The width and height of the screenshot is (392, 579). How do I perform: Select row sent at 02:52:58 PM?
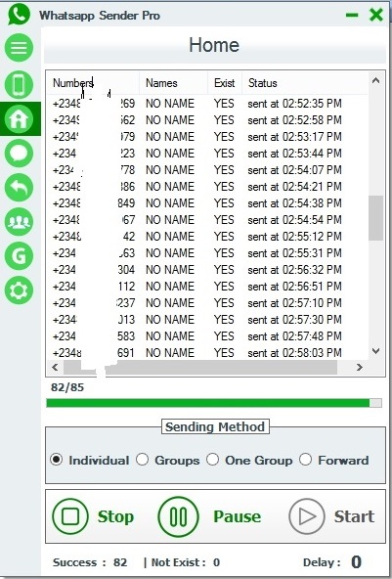pos(207,120)
